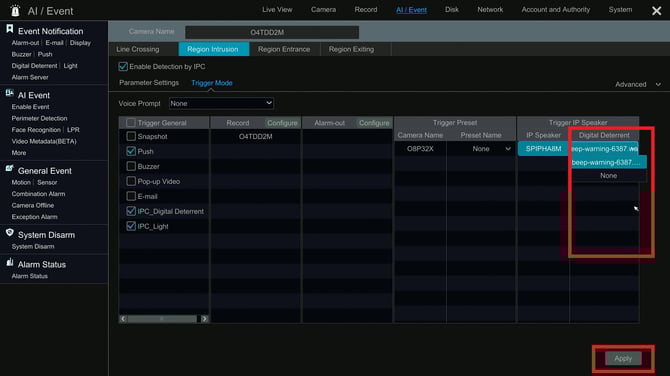The width and height of the screenshot is (670, 376).
Task: Choose beep-warning-6387 option in dropdown list
Action: click(608, 162)
